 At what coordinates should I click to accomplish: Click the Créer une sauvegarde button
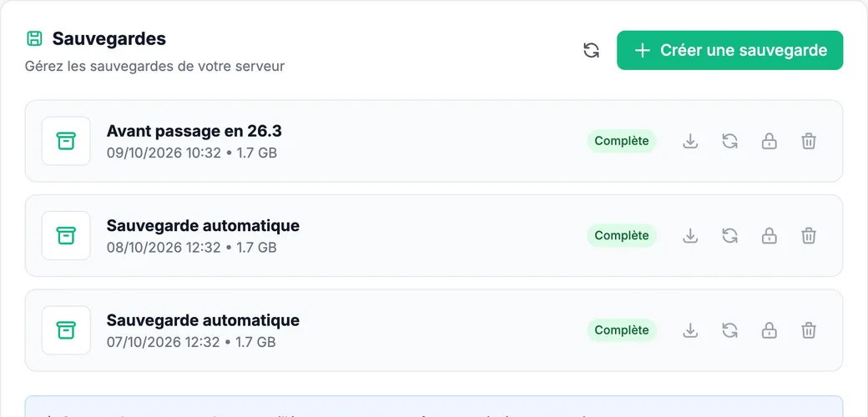tap(729, 50)
